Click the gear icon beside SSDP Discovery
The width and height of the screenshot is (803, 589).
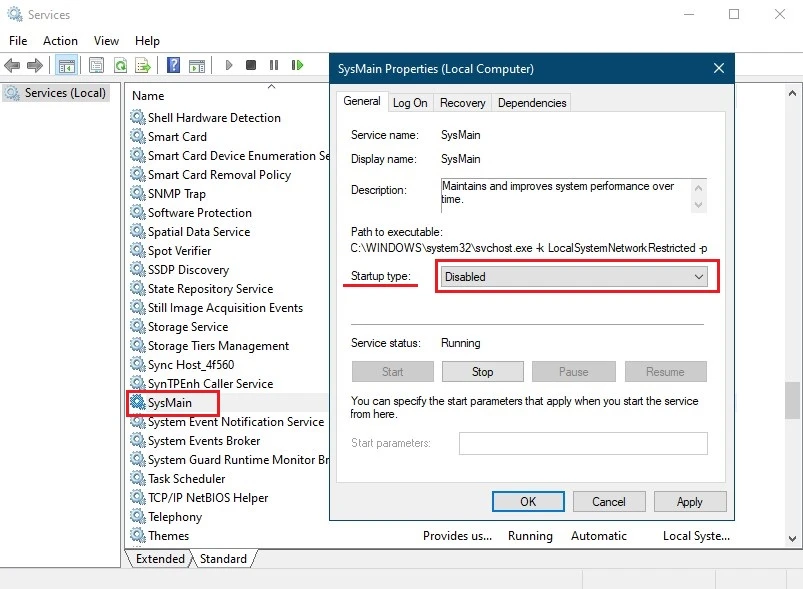(x=137, y=269)
